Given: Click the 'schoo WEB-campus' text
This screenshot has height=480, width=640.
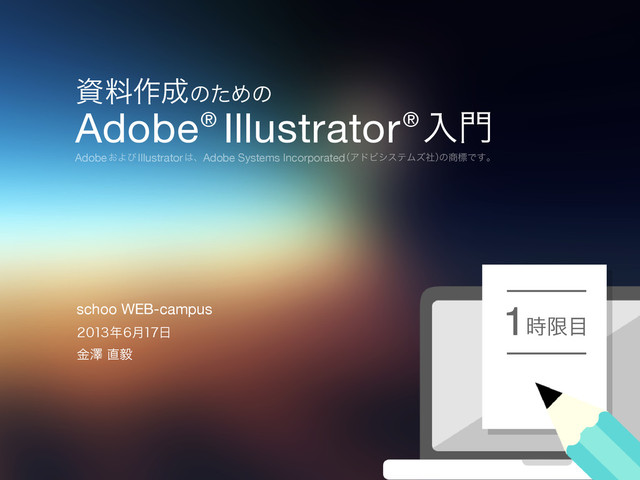Looking at the screenshot, I should coord(144,310).
